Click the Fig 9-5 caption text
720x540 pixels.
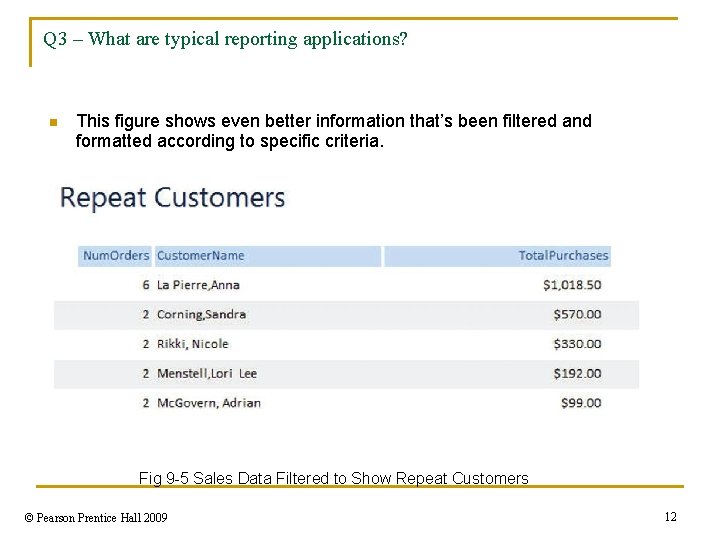[333, 478]
